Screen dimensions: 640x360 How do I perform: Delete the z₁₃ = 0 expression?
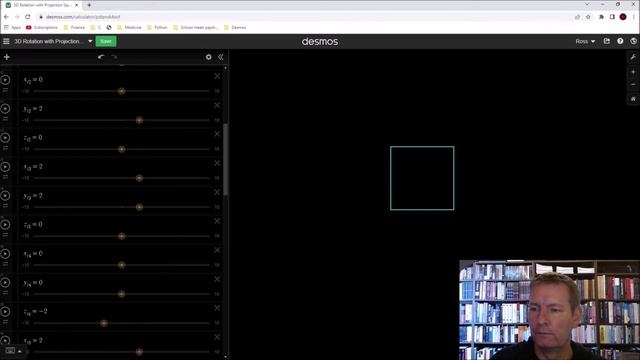[217, 221]
